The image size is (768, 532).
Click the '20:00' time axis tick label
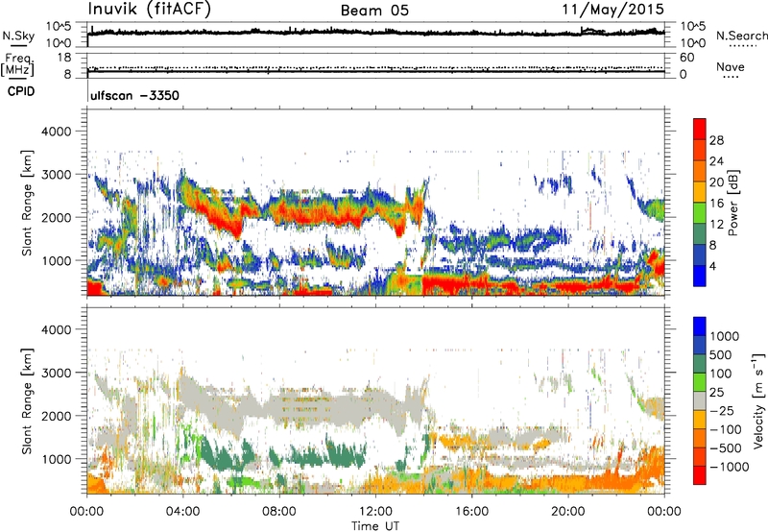click(567, 512)
